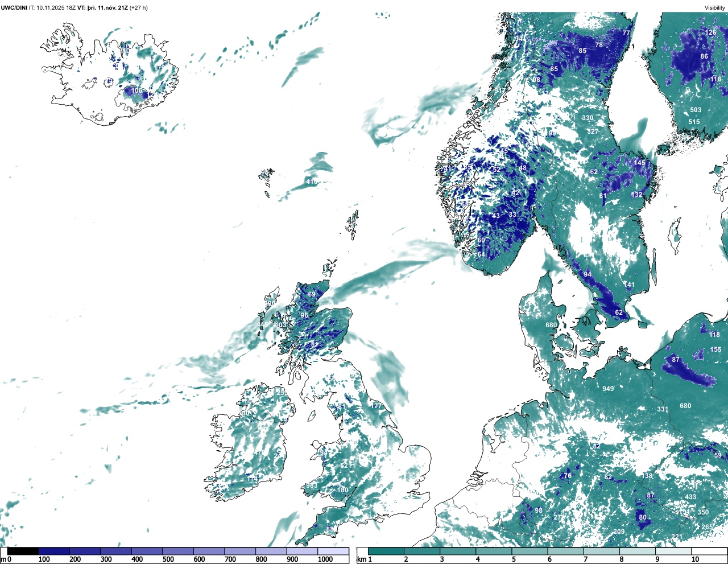Select value '78' over northern Sweden
This screenshot has width=728, height=564.
point(599,45)
